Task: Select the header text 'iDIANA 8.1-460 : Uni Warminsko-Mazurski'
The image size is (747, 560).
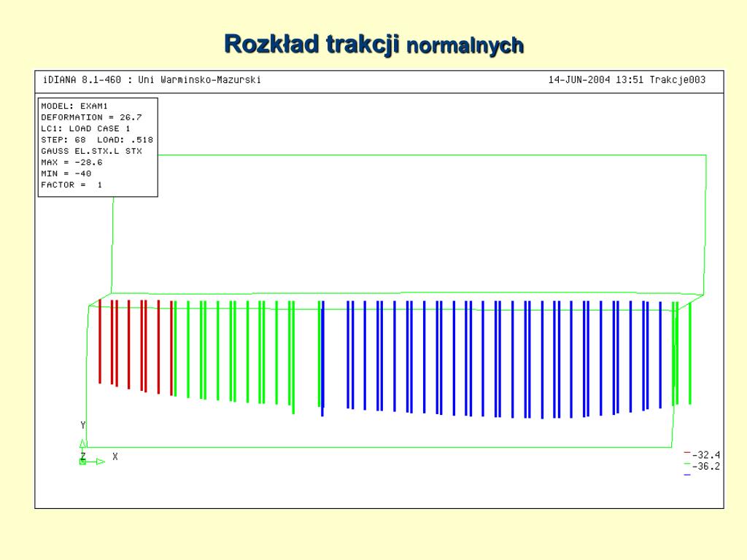Action: click(x=152, y=80)
